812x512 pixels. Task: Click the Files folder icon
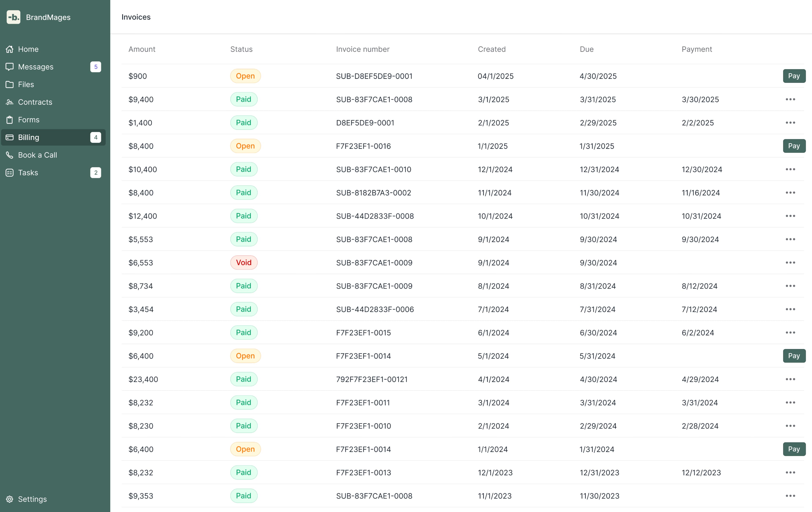tap(10, 84)
